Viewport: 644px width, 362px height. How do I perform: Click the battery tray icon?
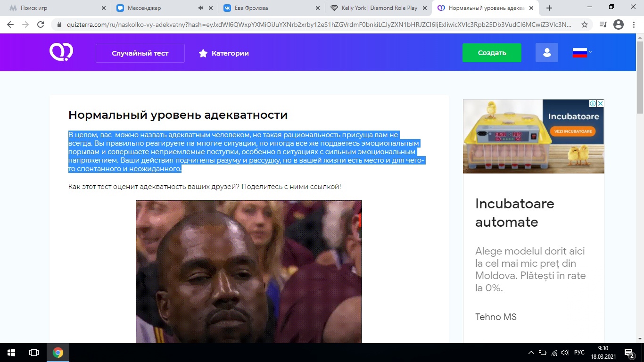(x=543, y=353)
